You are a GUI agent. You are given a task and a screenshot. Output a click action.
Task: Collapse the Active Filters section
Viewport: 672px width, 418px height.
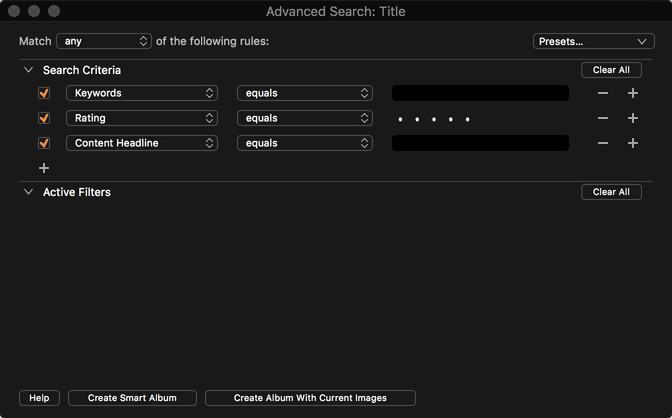pyautogui.click(x=28, y=192)
